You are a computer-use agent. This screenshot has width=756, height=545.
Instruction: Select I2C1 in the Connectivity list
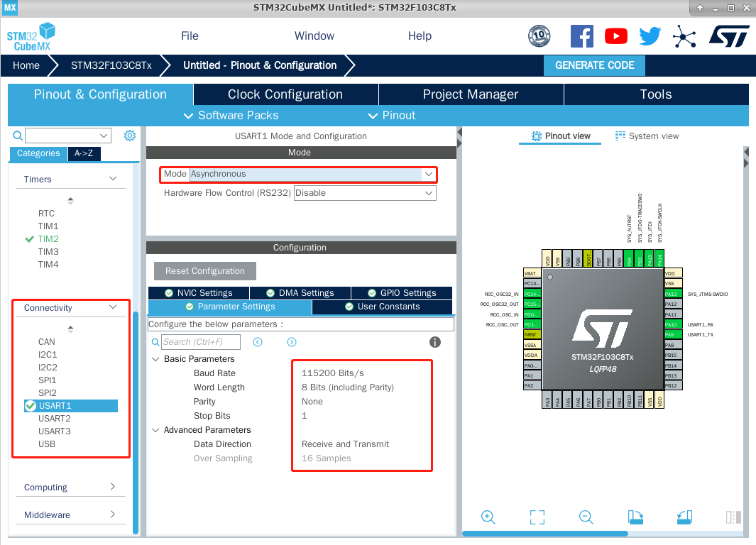pos(48,355)
